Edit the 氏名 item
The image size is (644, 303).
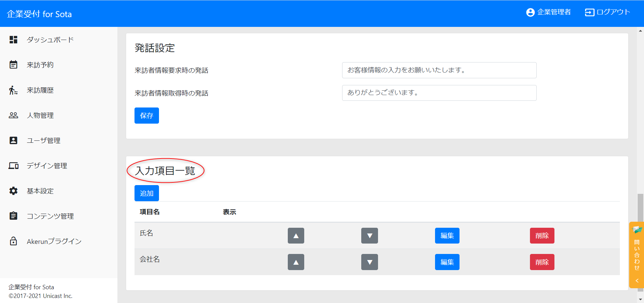447,235
